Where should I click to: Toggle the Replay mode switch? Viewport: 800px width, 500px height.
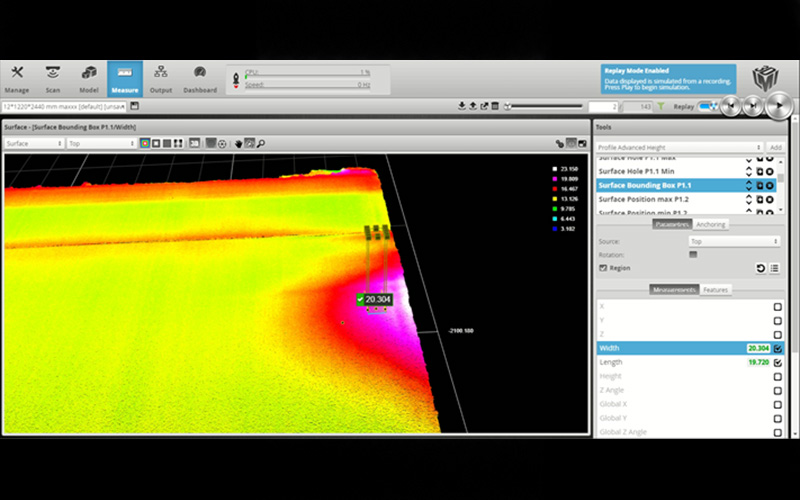708,106
